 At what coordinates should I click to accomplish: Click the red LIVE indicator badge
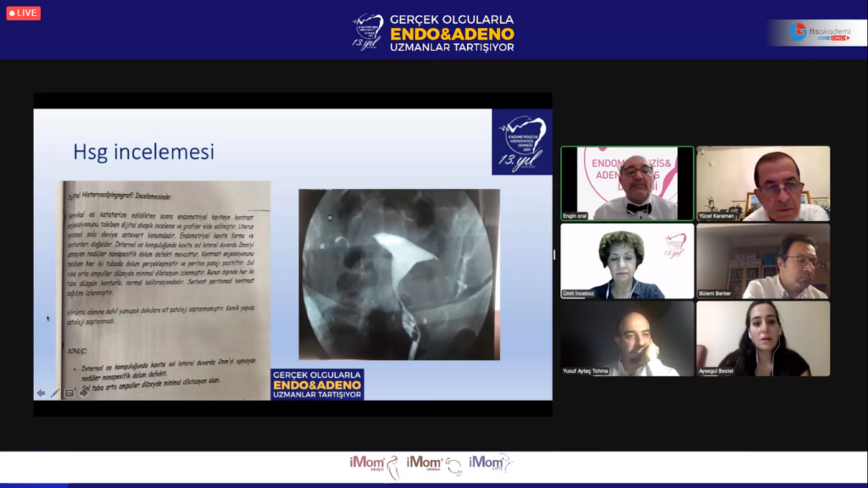point(23,14)
